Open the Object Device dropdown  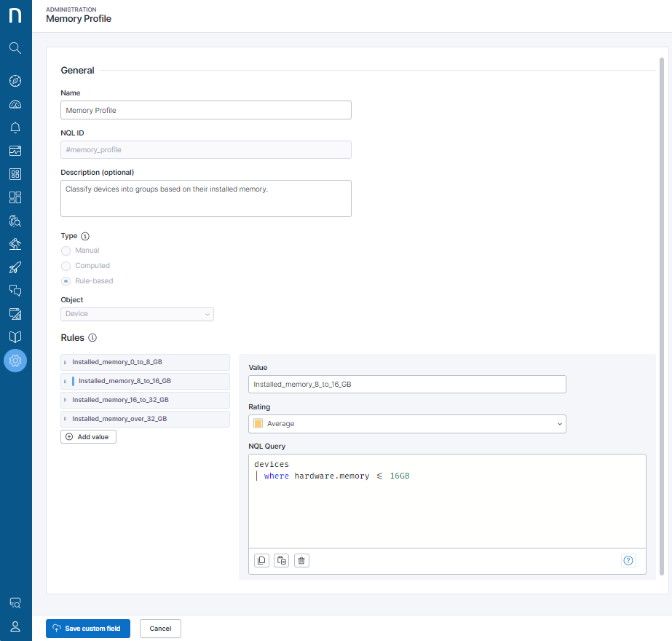(x=137, y=314)
